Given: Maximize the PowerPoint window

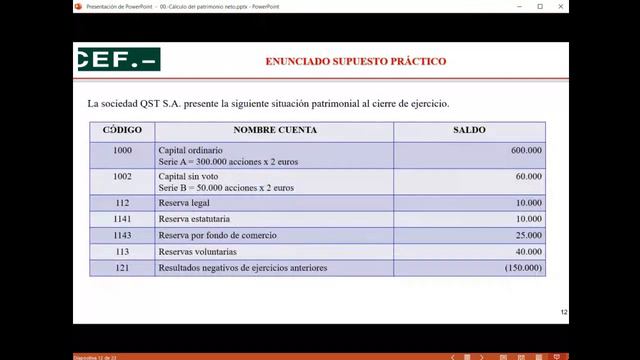Looking at the screenshot, I should [540, 7].
